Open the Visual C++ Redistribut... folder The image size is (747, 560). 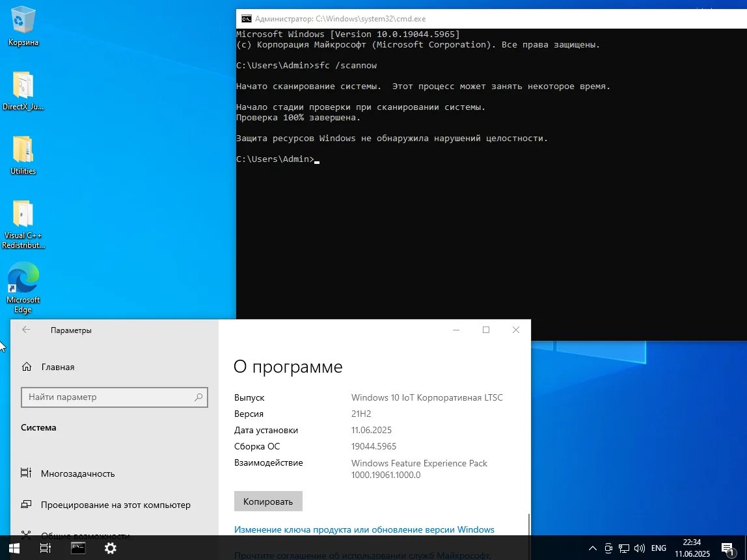point(23,225)
